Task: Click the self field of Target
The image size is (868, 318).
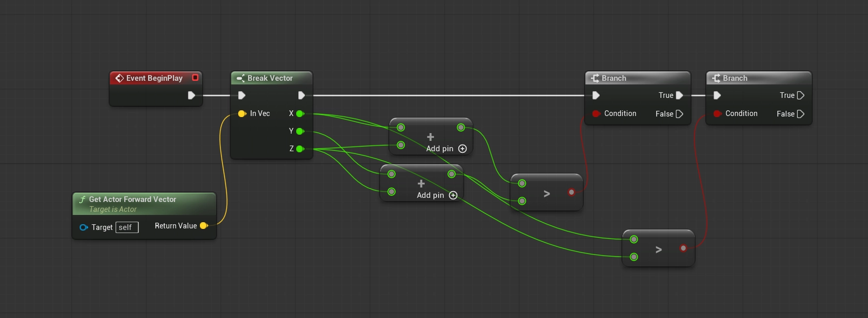Action: (x=127, y=227)
